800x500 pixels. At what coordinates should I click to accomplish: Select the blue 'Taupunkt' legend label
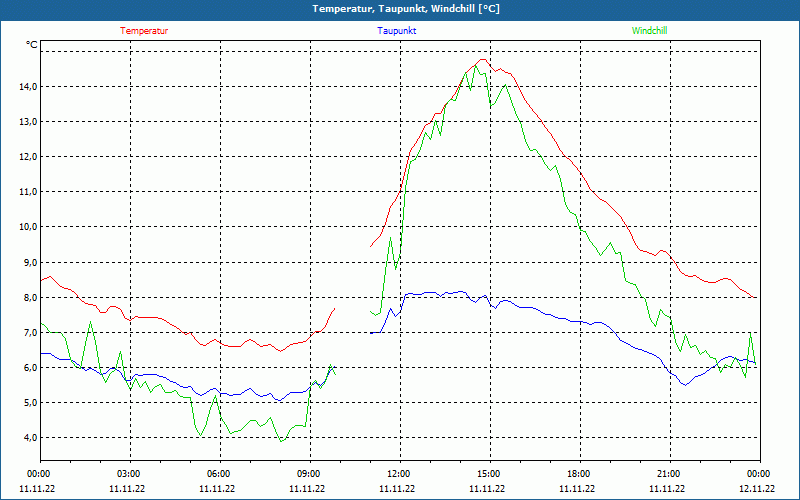tap(396, 31)
